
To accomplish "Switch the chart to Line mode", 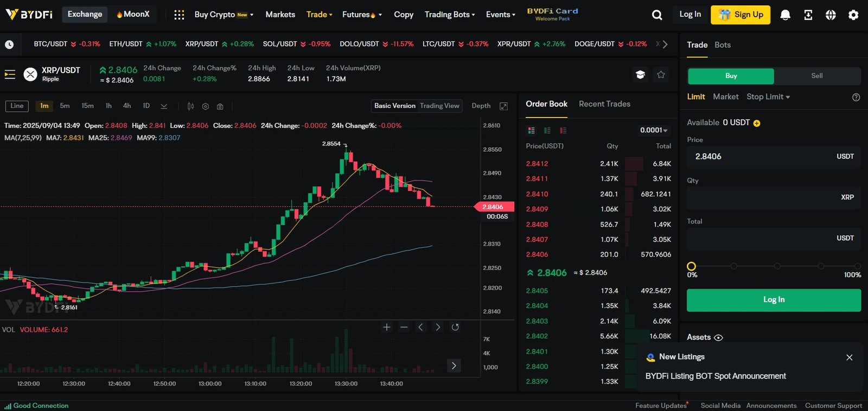I will 17,106.
